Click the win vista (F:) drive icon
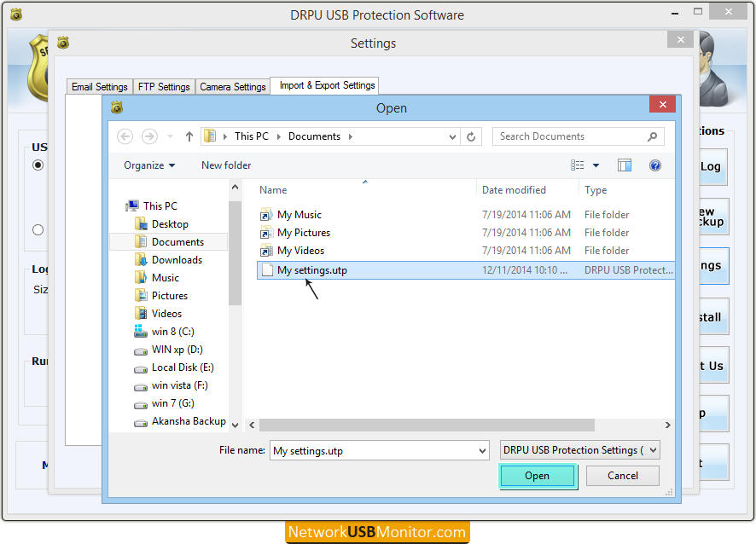Image resolution: width=756 pixels, height=544 pixels. (141, 387)
